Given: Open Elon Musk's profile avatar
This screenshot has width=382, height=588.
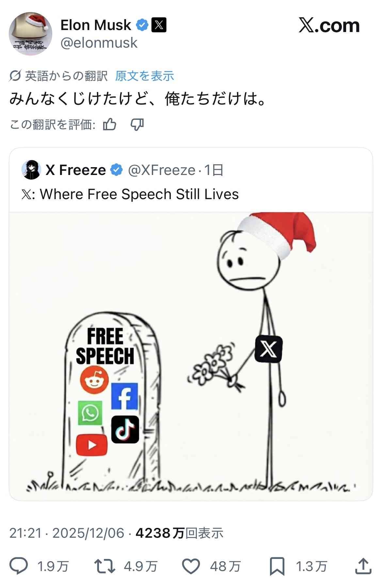Looking at the screenshot, I should tap(30, 34).
